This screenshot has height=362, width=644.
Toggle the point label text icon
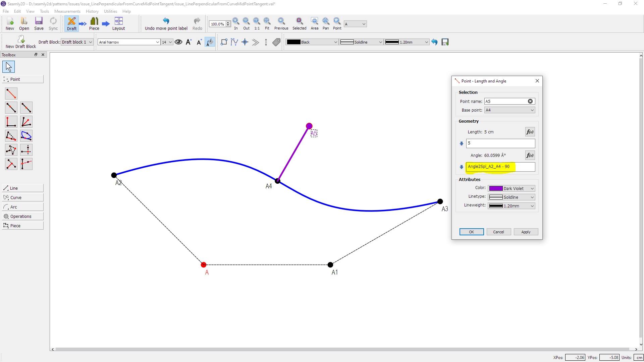pos(210,42)
